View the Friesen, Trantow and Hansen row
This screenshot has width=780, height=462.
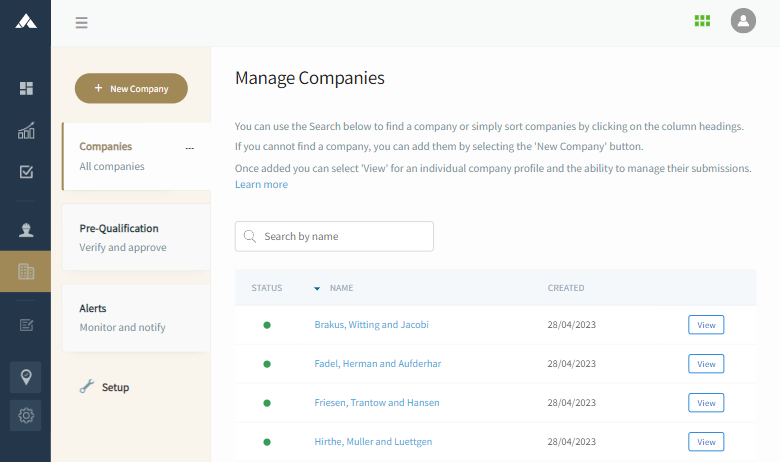pos(706,403)
